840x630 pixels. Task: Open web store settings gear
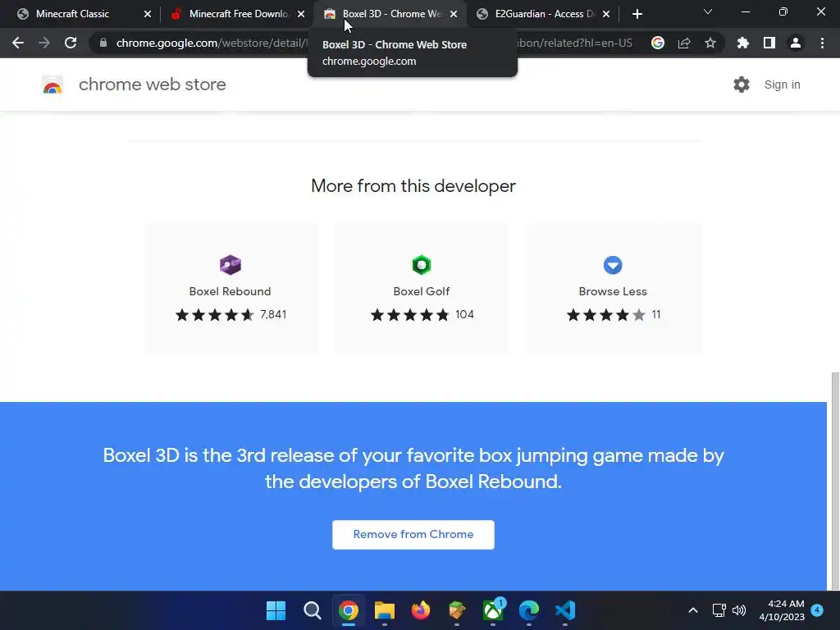[742, 84]
